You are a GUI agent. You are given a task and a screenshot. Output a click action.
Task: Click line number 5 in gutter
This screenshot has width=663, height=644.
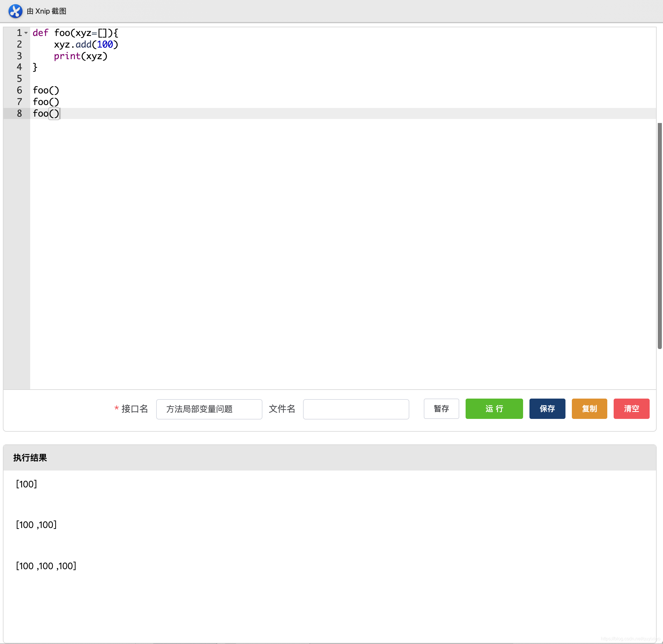tap(19, 79)
